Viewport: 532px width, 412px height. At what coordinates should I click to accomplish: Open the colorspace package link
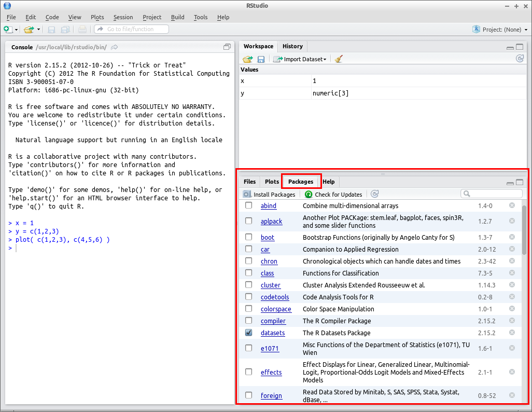[x=276, y=309]
